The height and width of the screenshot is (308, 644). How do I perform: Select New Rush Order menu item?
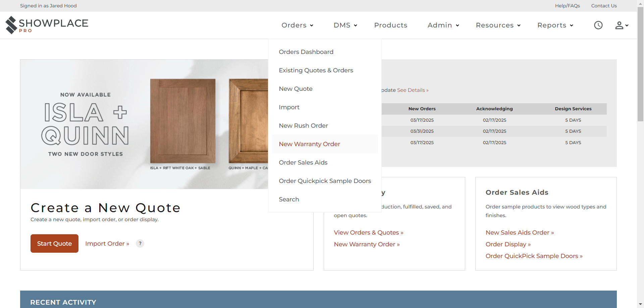pyautogui.click(x=325, y=126)
